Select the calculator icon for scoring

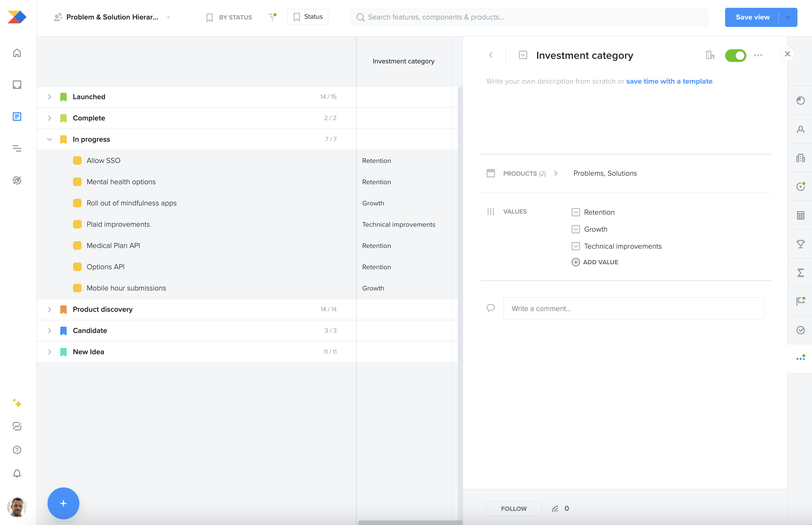[x=801, y=215]
